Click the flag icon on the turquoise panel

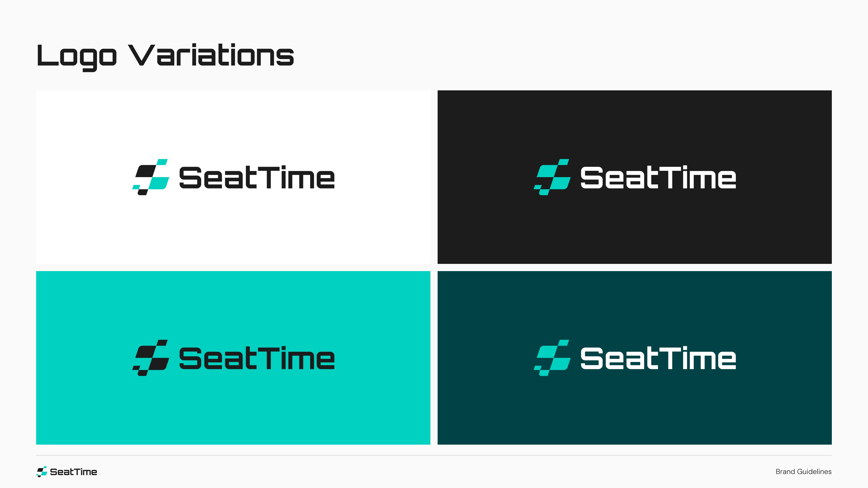[x=151, y=358]
